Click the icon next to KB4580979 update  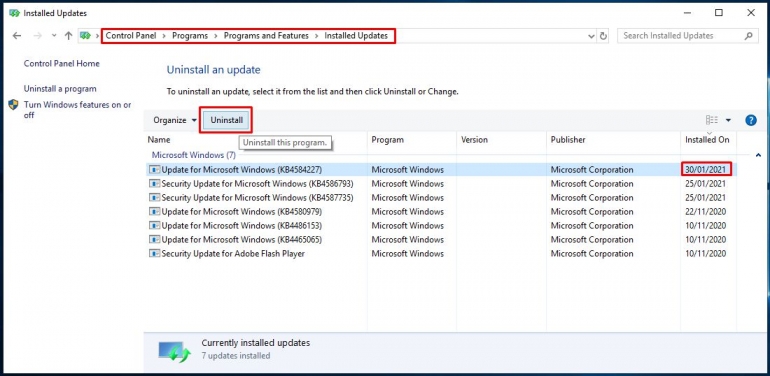[155, 212]
